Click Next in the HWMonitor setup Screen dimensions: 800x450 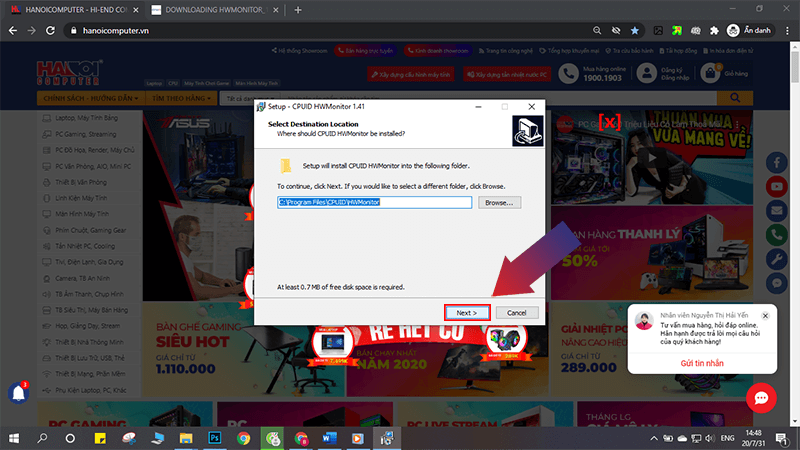pyautogui.click(x=466, y=312)
